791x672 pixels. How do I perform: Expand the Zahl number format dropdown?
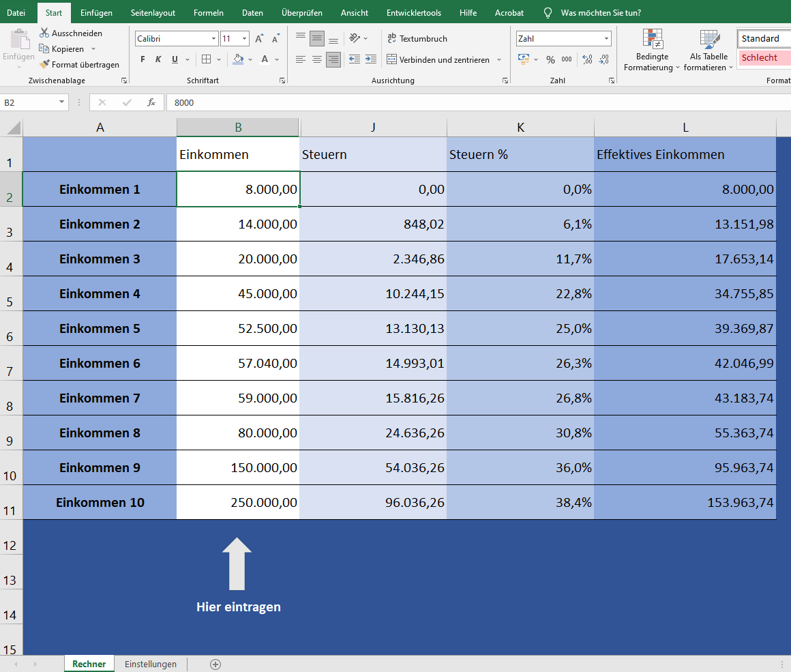tap(606, 39)
